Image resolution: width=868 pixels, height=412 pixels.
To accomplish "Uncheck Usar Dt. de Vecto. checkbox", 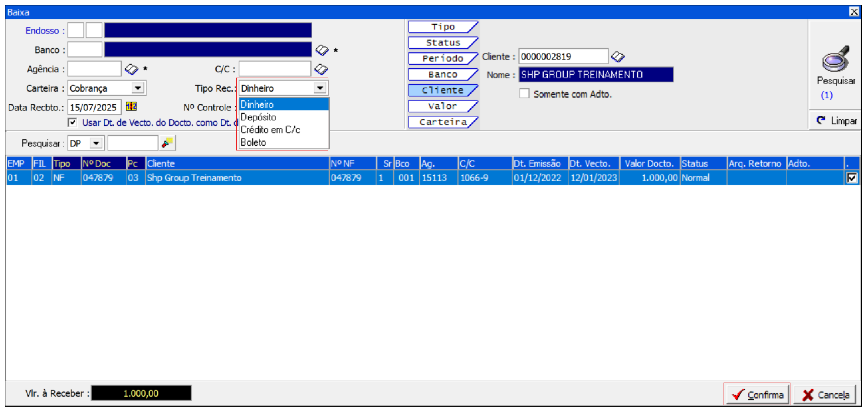I will (72, 122).
